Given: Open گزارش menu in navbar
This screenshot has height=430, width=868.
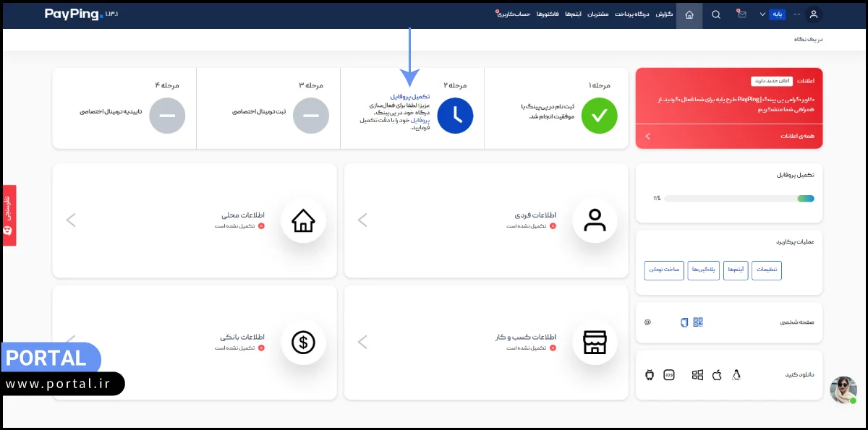Looking at the screenshot, I should (x=664, y=14).
